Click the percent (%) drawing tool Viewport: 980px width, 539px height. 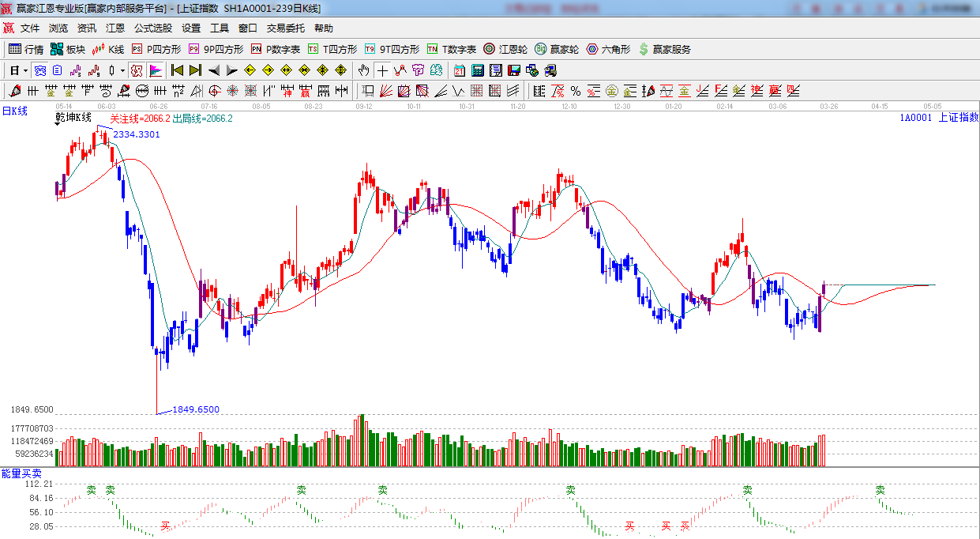[575, 91]
